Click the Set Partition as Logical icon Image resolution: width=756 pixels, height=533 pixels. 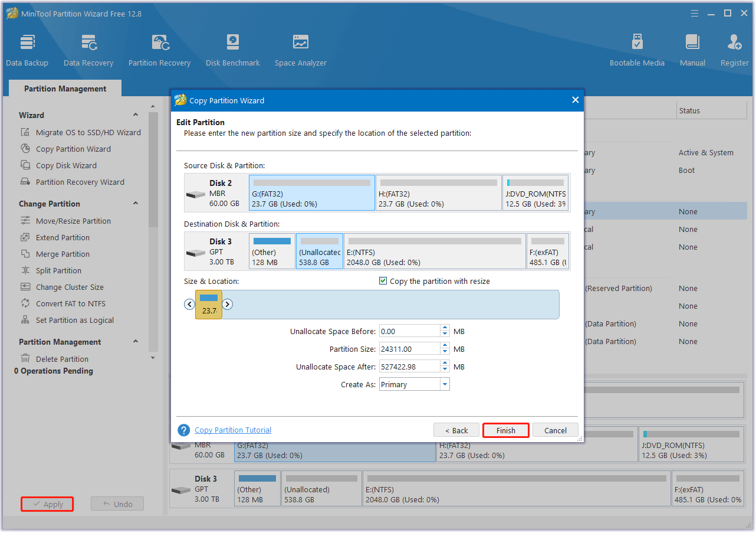(25, 320)
